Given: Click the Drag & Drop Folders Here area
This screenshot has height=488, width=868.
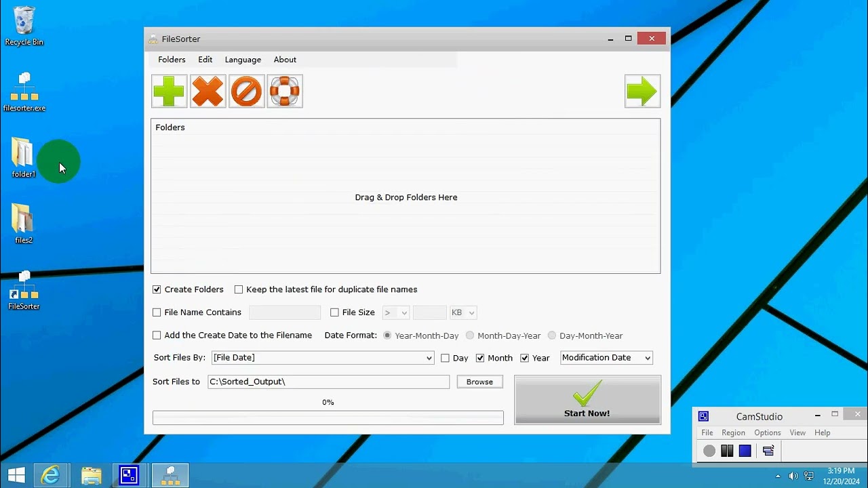Looking at the screenshot, I should tap(406, 197).
